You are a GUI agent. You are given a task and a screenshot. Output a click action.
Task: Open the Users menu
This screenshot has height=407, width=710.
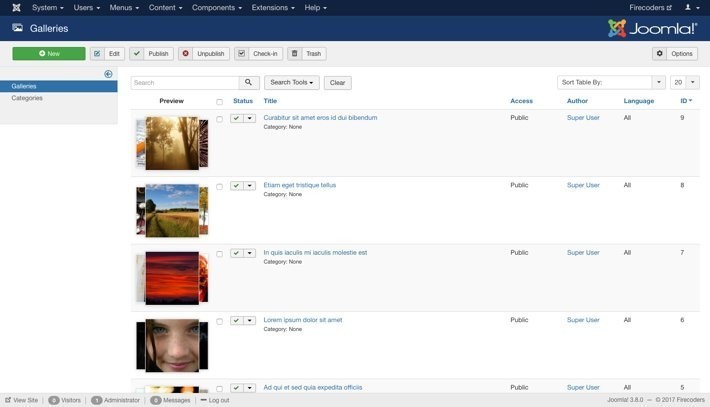pos(87,8)
